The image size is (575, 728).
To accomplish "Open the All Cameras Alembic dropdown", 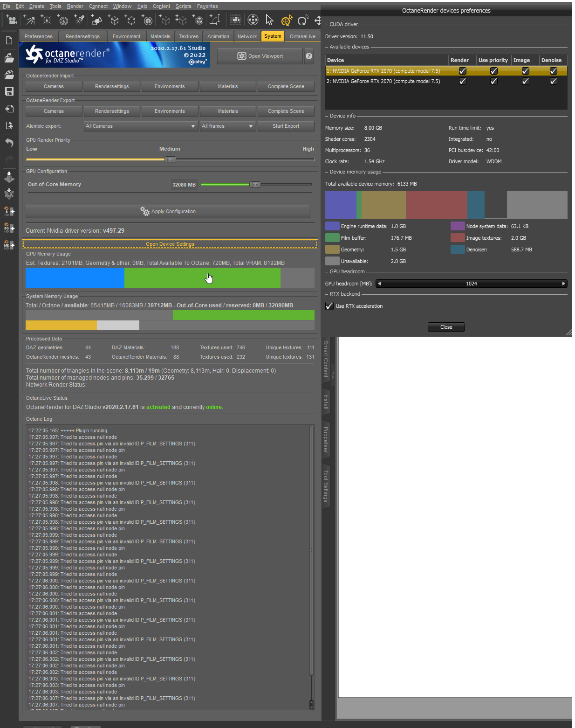I will [x=141, y=126].
